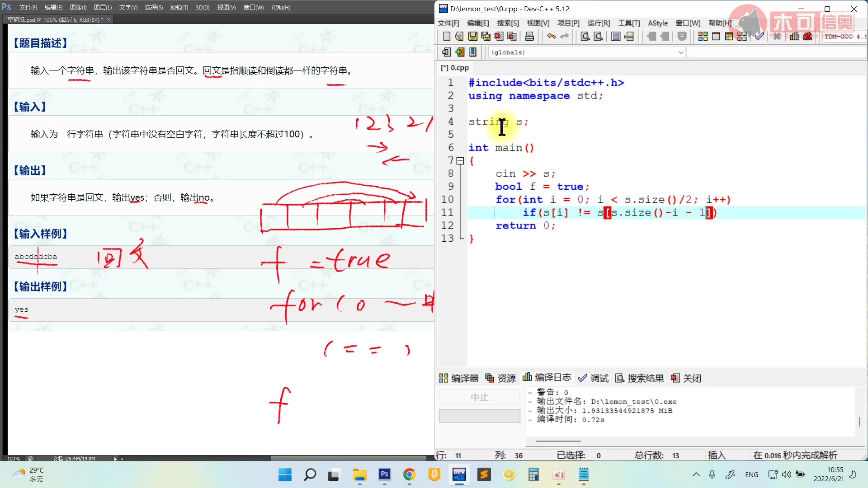Viewport: 868px width, 488px height.
Task: Click the 关闭 button in bottom panel
Action: [686, 378]
